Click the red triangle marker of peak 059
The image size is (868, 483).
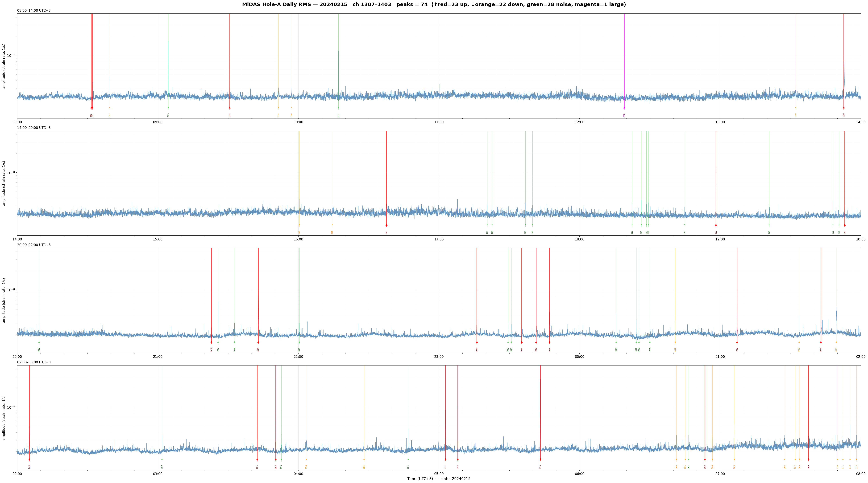pos(540,459)
